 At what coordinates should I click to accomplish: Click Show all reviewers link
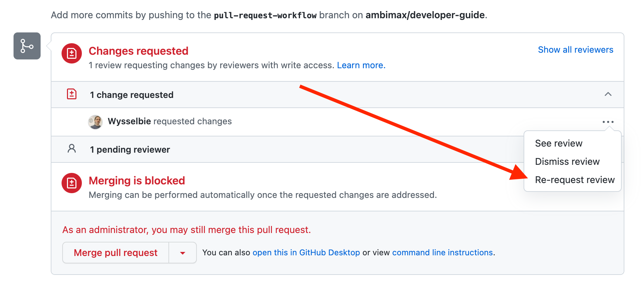pos(575,50)
